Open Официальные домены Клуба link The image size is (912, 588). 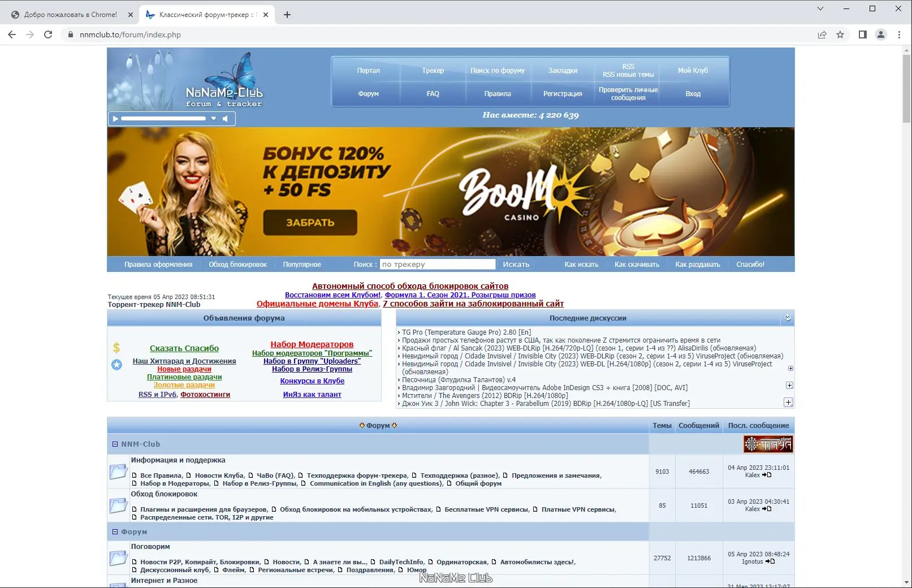[x=317, y=304]
